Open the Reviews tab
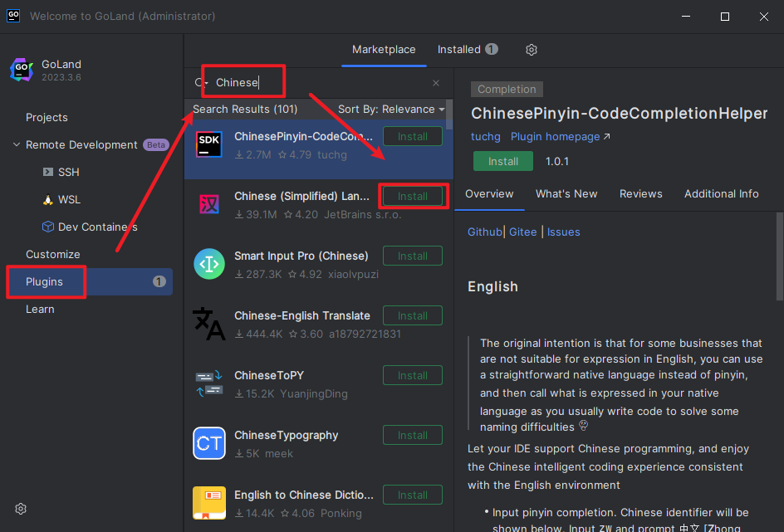This screenshot has width=784, height=532. pyautogui.click(x=640, y=194)
